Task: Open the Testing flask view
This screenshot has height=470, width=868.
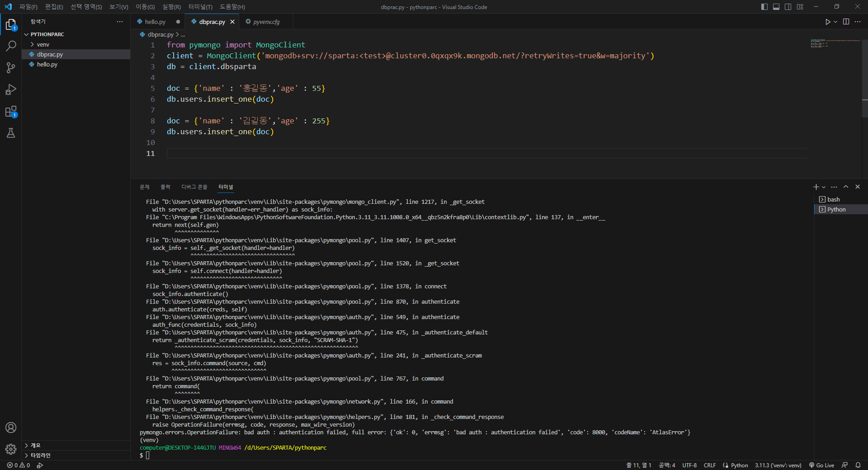Action: click(x=11, y=133)
